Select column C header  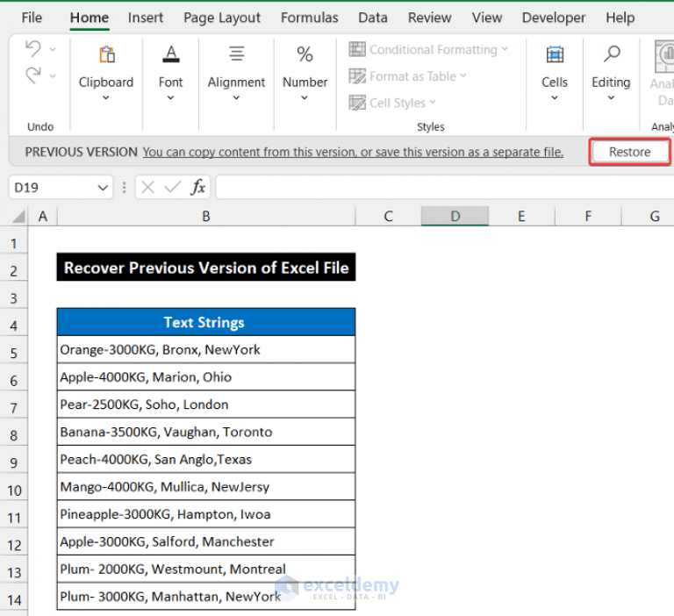tap(389, 216)
